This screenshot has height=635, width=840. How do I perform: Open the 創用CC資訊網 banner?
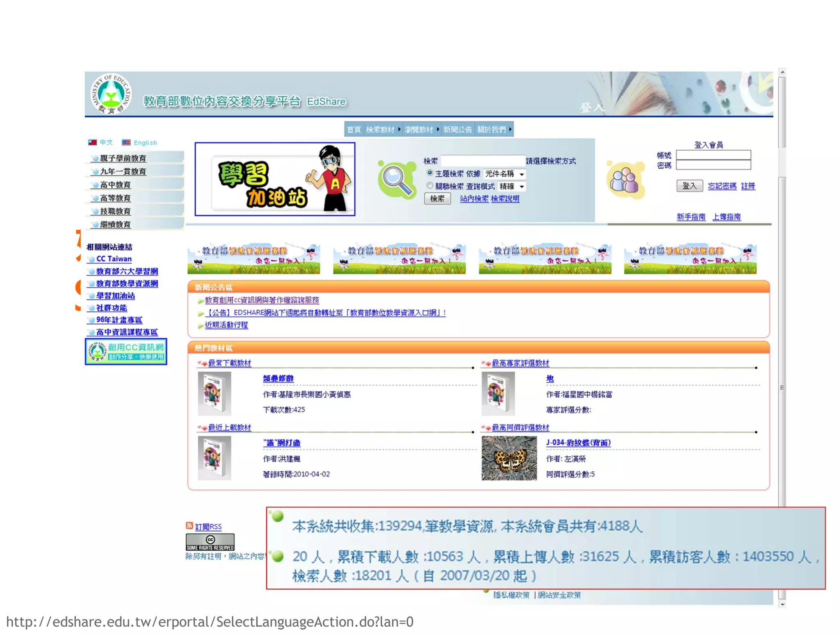coord(126,352)
